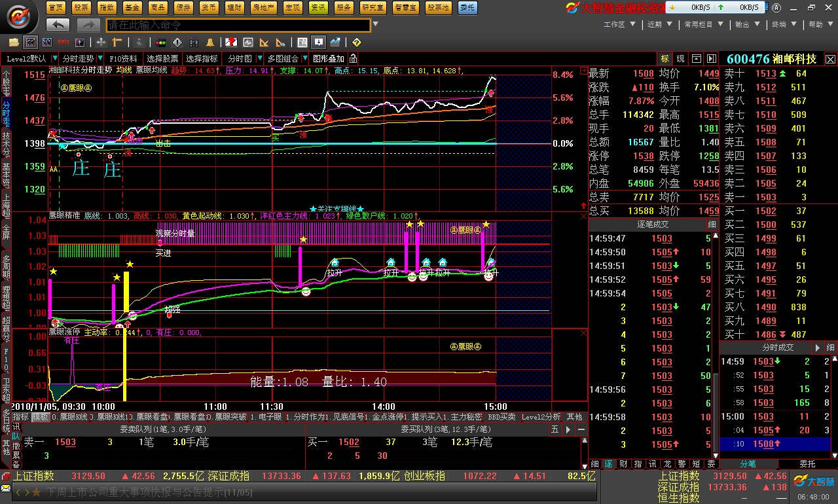Open the warning diamond alert icon

coord(177,43)
